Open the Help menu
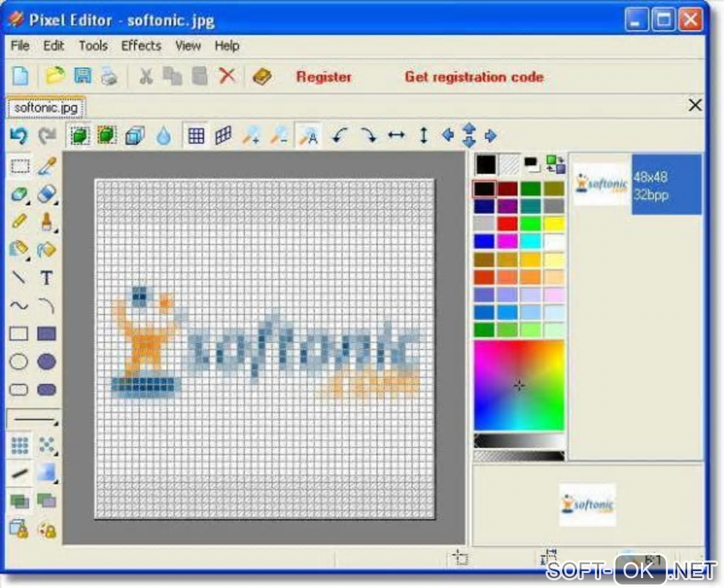This screenshot has width=724, height=588. 227,45
